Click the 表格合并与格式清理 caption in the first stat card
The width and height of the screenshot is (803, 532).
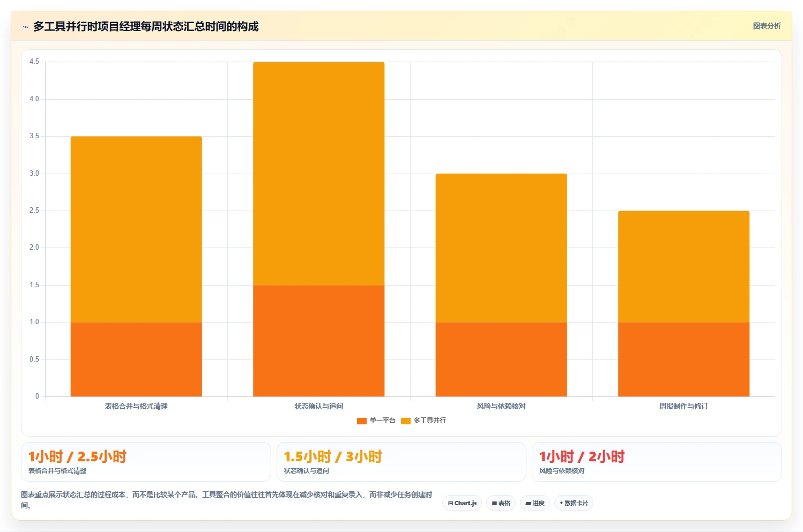click(x=57, y=471)
